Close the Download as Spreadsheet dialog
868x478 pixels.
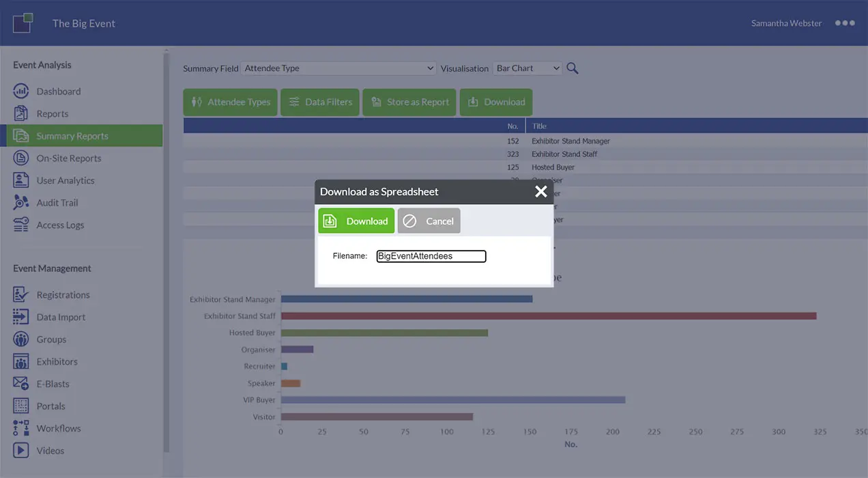coord(541,192)
